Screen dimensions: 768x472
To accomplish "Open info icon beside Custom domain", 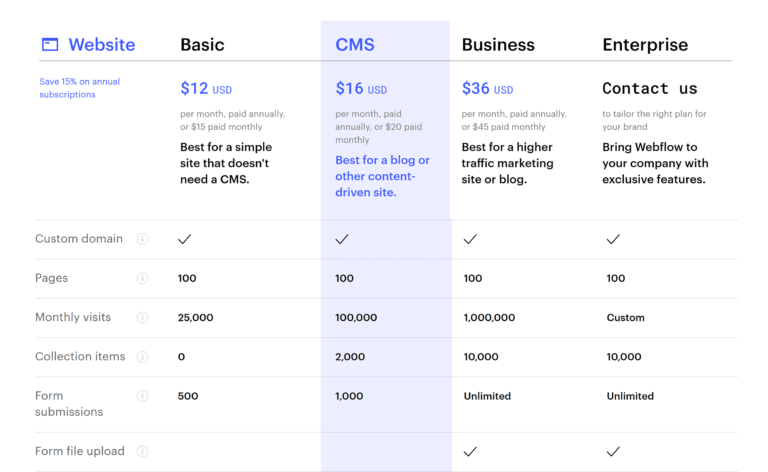I will [x=142, y=239].
